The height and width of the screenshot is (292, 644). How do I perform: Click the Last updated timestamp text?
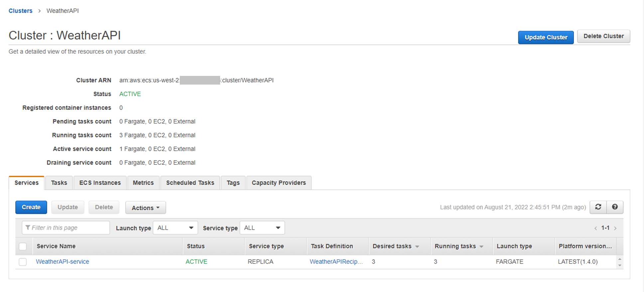[513, 207]
